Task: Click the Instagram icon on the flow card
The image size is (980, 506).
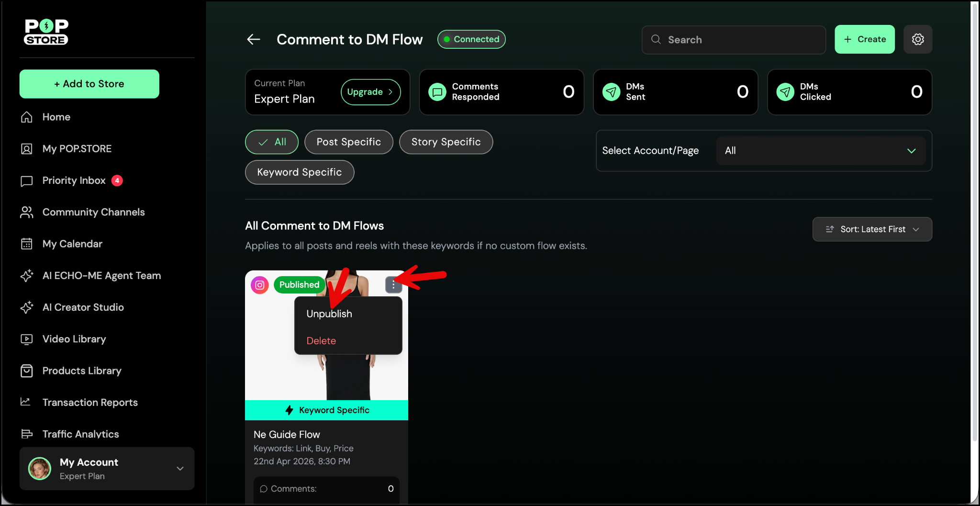Action: pos(260,285)
